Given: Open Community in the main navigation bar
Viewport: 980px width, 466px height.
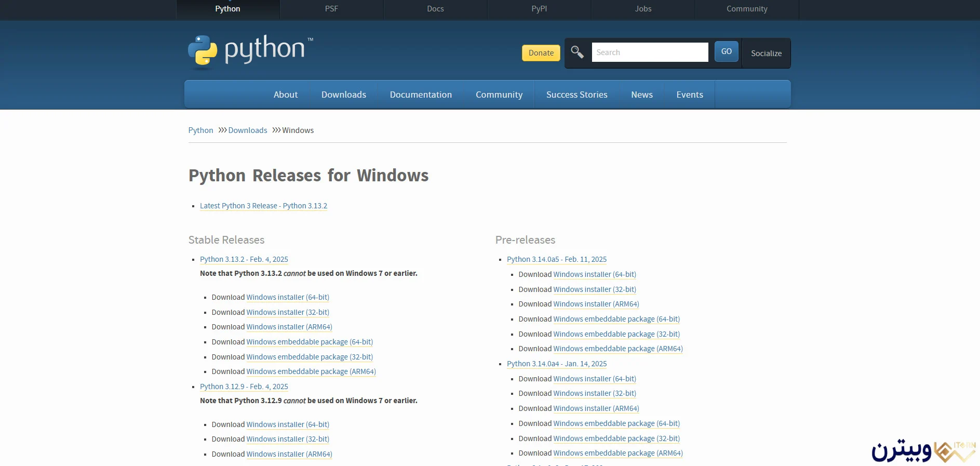Looking at the screenshot, I should tap(499, 95).
